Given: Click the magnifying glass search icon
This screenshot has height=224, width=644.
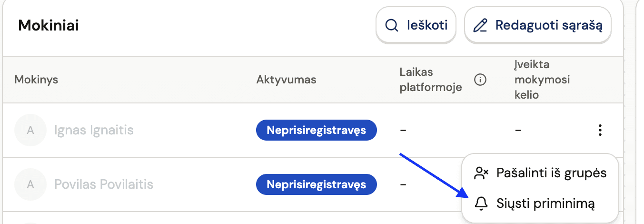Looking at the screenshot, I should coord(391,25).
